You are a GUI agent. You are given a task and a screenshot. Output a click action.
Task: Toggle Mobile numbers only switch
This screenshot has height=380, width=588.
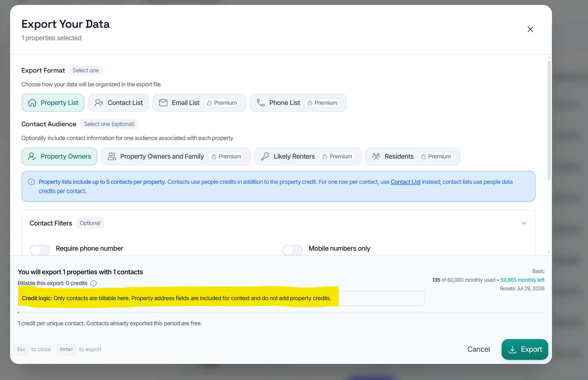[292, 250]
